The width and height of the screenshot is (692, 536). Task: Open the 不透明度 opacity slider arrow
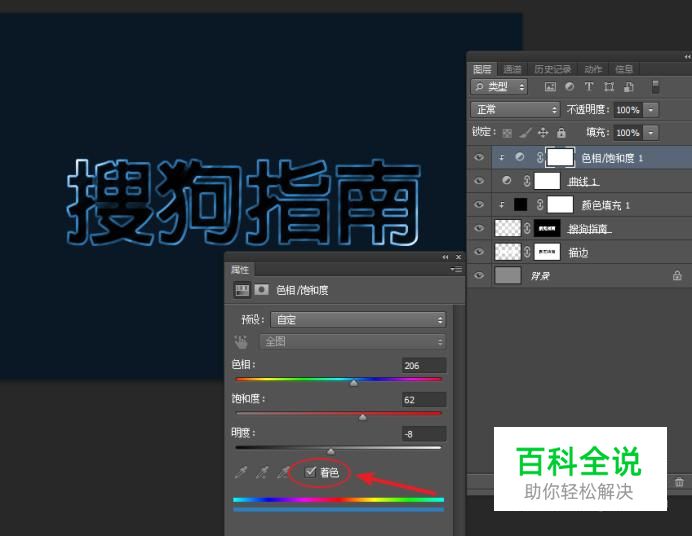coord(651,110)
